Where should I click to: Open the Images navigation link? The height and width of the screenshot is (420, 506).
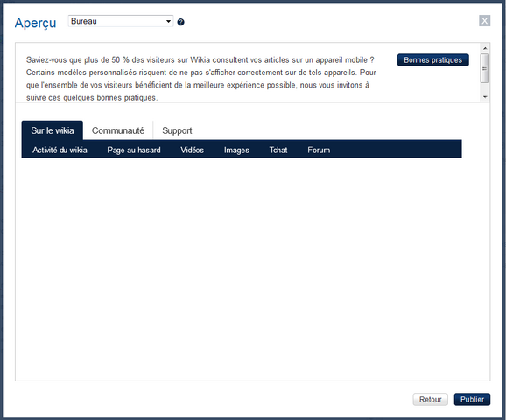pos(236,150)
